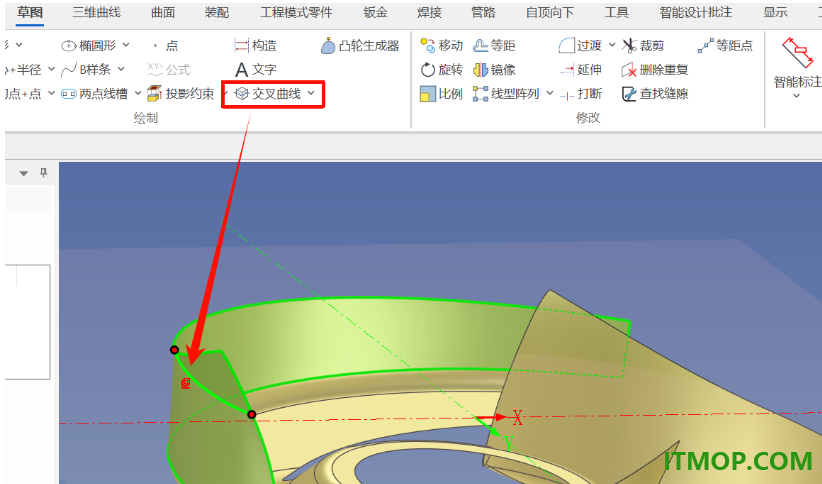Click the 等距点 equidistant points tool
This screenshot has width=822, height=484.
click(726, 46)
